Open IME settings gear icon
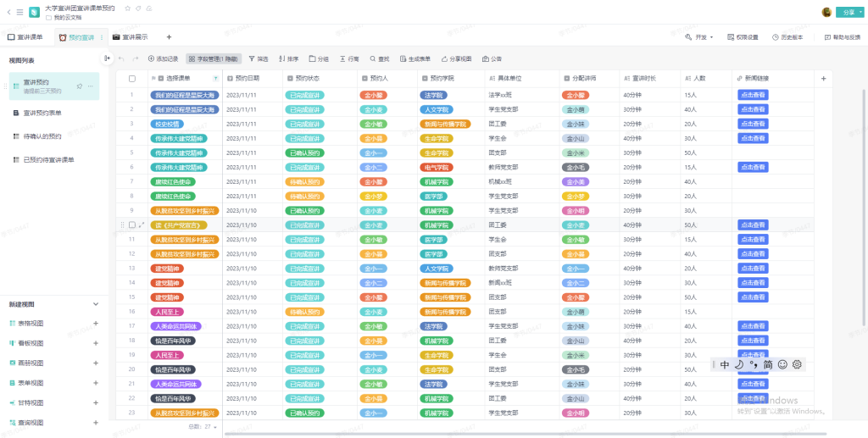 pos(797,364)
